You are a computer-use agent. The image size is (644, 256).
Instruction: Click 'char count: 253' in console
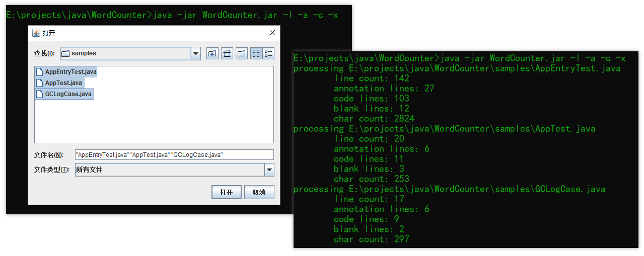coord(372,179)
